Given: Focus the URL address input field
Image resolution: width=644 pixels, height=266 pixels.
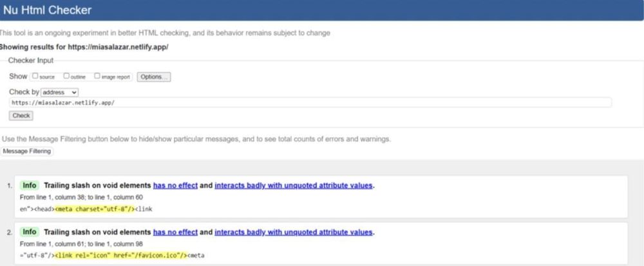Looking at the screenshot, I should [310, 102].
